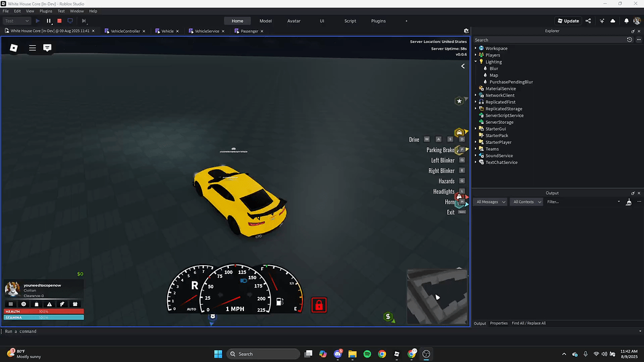644x362 pixels.
Task: Click the warning triangle icon on the player HUD
Action: (x=50, y=304)
